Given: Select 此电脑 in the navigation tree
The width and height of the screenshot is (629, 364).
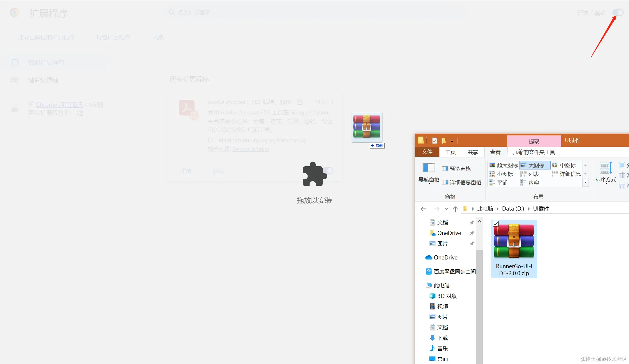Looking at the screenshot, I should point(441,285).
